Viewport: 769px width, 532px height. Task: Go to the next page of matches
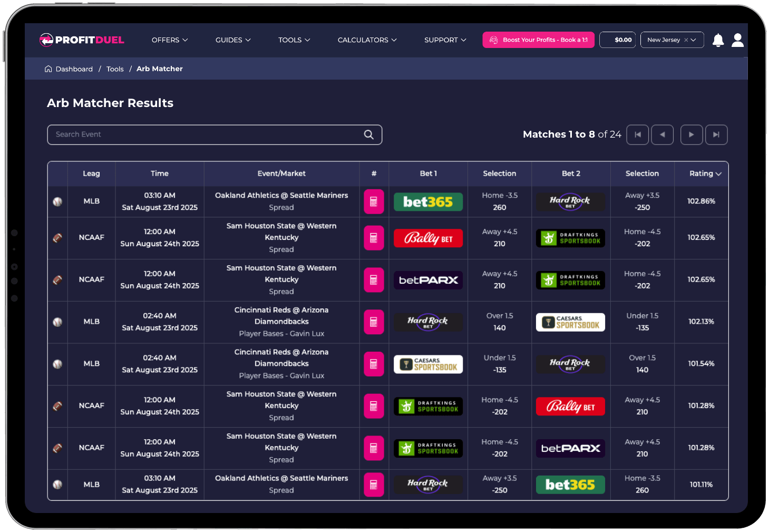tap(692, 134)
